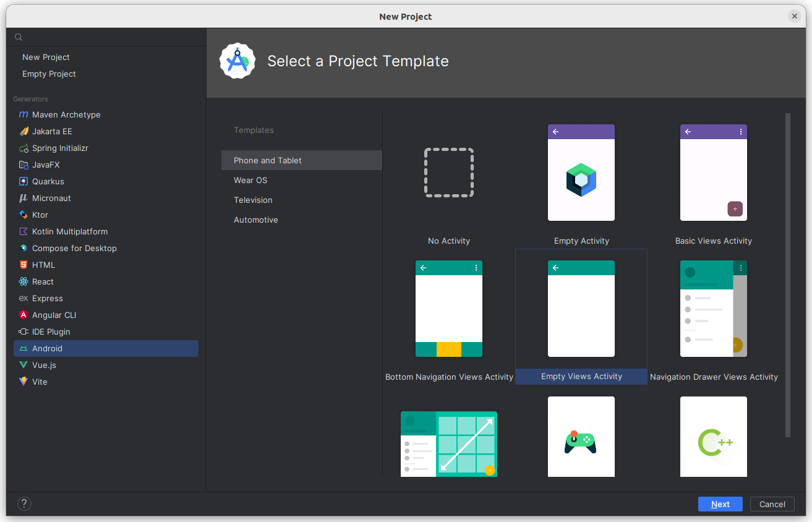Choose New Project in the sidebar

tap(46, 57)
